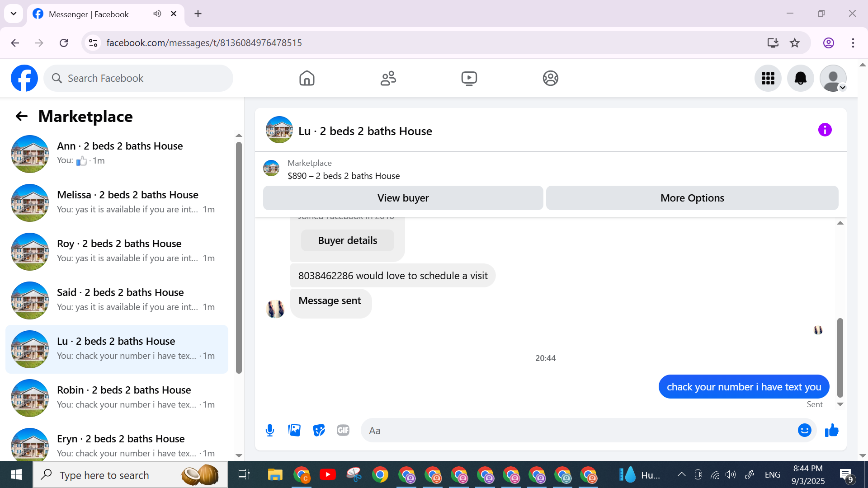Viewport: 868px width, 488px height.
Task: Click the ENG language indicator
Action: (x=772, y=475)
